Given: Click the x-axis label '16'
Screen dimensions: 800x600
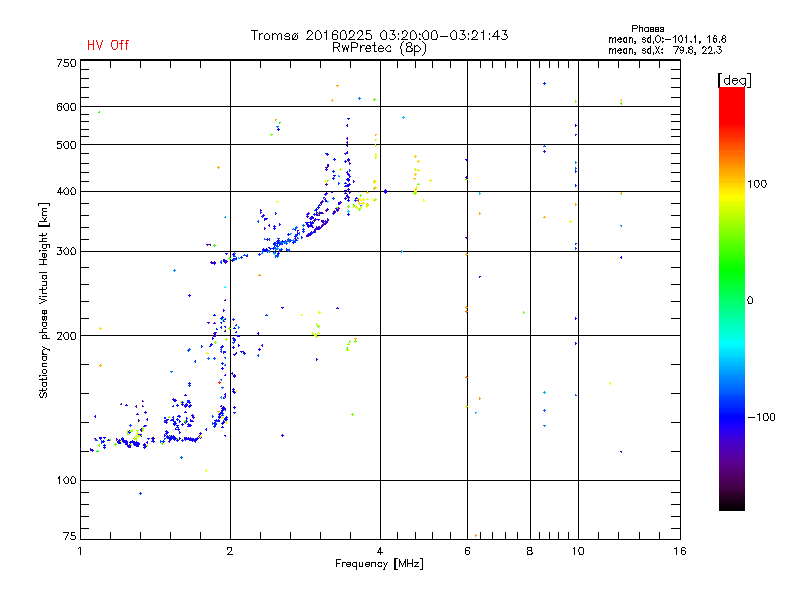Looking at the screenshot, I should click(680, 551).
